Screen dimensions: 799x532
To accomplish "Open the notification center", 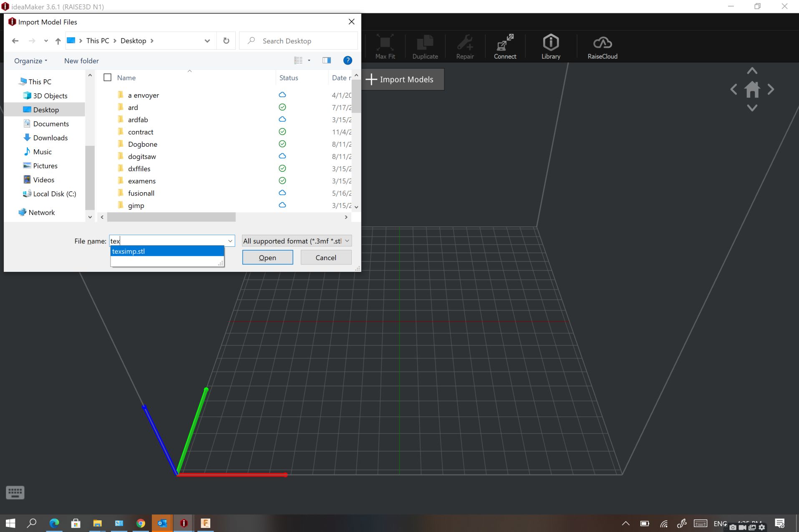I will (x=780, y=523).
